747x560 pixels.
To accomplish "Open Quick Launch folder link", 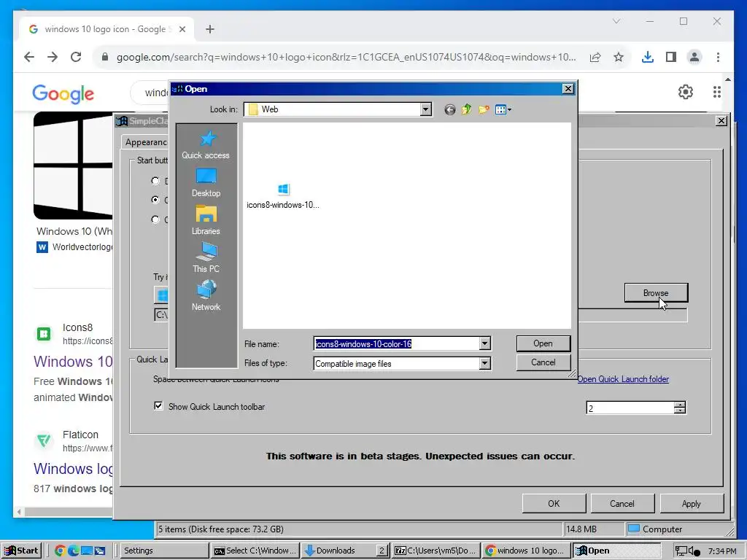I will (x=623, y=379).
